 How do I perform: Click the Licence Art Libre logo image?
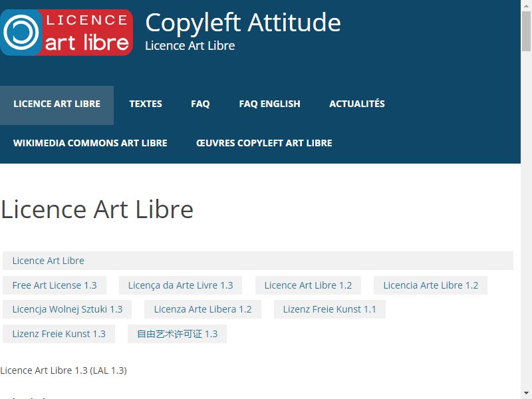[66, 33]
